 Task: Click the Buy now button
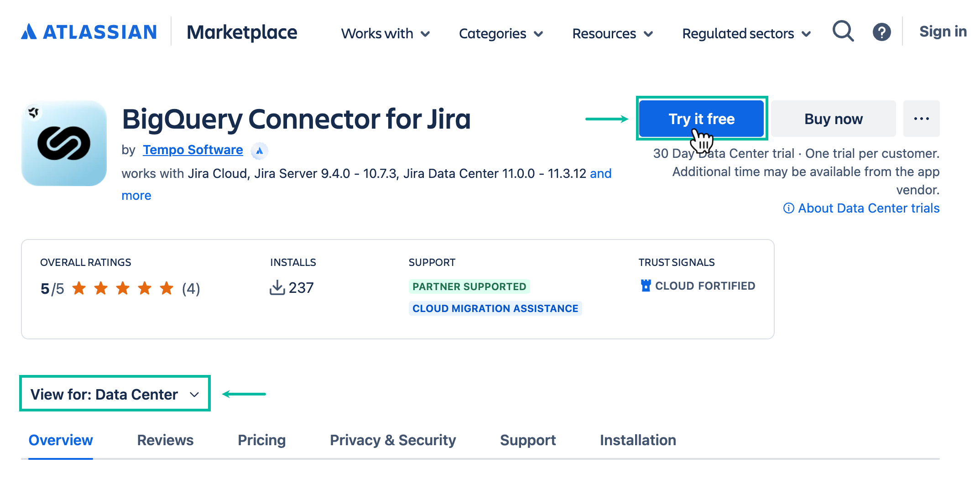(x=834, y=119)
